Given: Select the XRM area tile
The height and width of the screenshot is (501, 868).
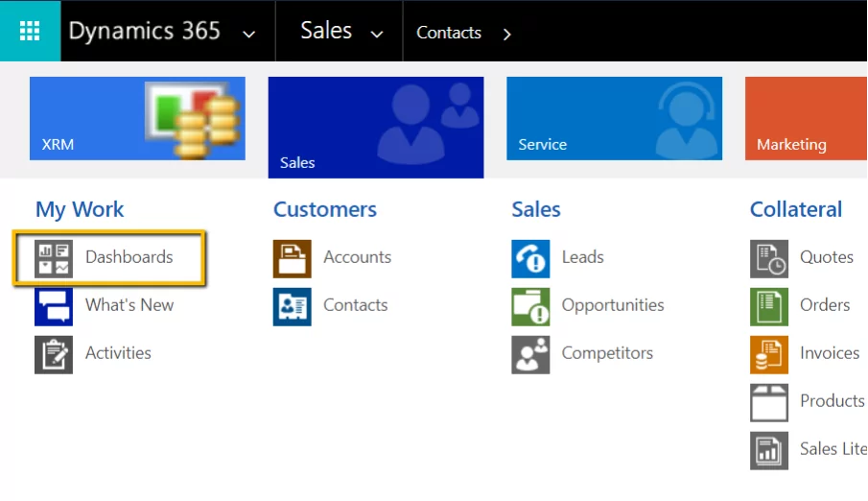Looking at the screenshot, I should coord(137,119).
